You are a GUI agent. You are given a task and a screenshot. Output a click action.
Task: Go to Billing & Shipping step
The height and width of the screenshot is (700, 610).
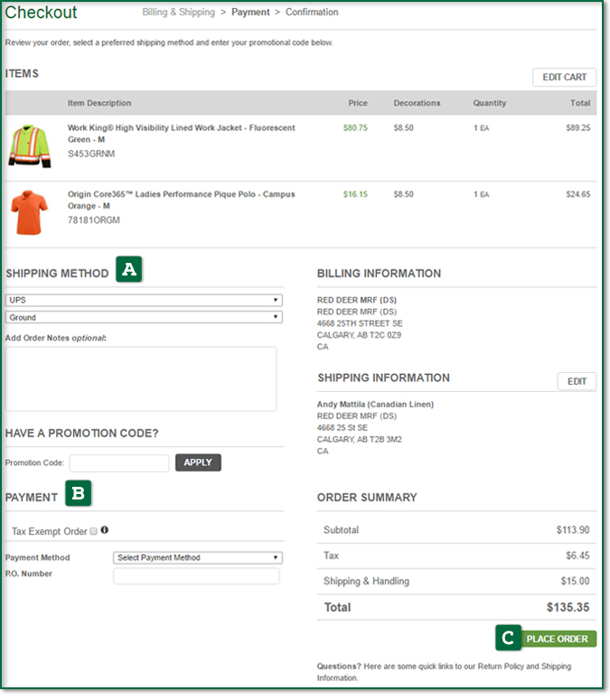pyautogui.click(x=178, y=13)
